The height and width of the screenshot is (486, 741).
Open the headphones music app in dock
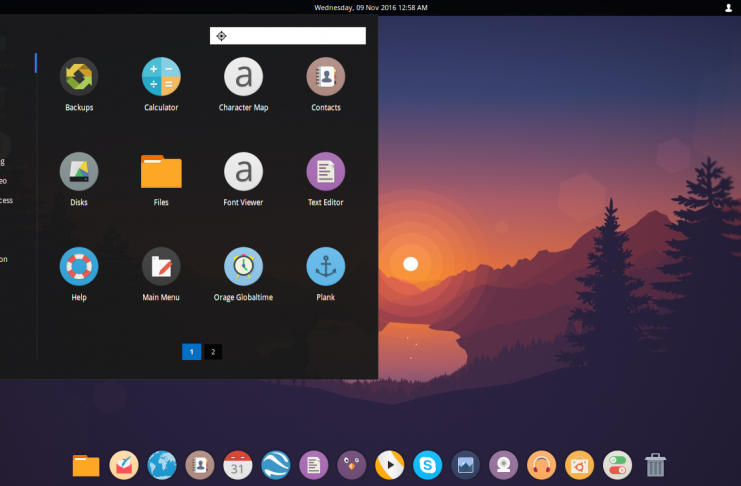point(542,465)
